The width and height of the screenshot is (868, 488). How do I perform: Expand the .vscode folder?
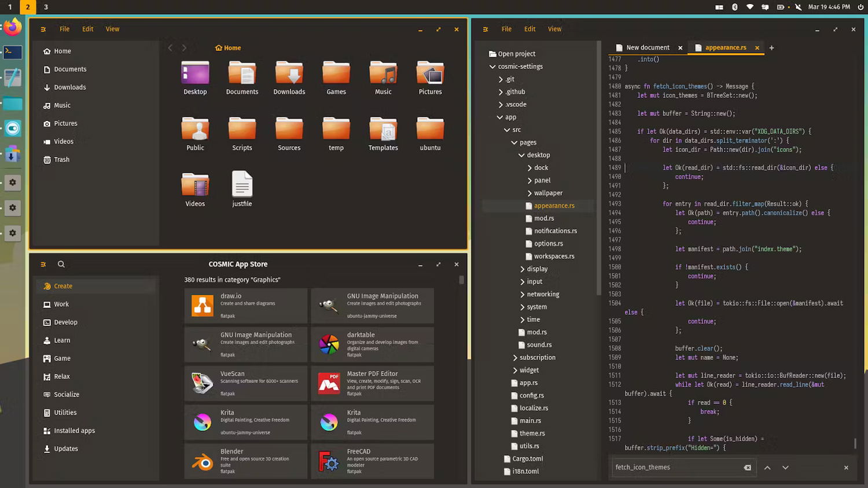point(501,105)
